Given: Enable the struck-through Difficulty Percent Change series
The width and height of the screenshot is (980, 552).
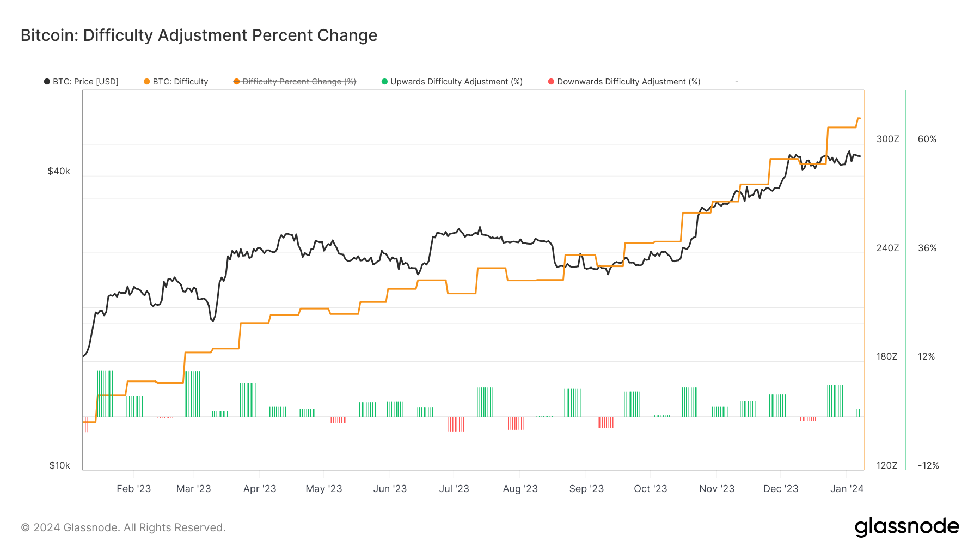Looking at the screenshot, I should 295,82.
